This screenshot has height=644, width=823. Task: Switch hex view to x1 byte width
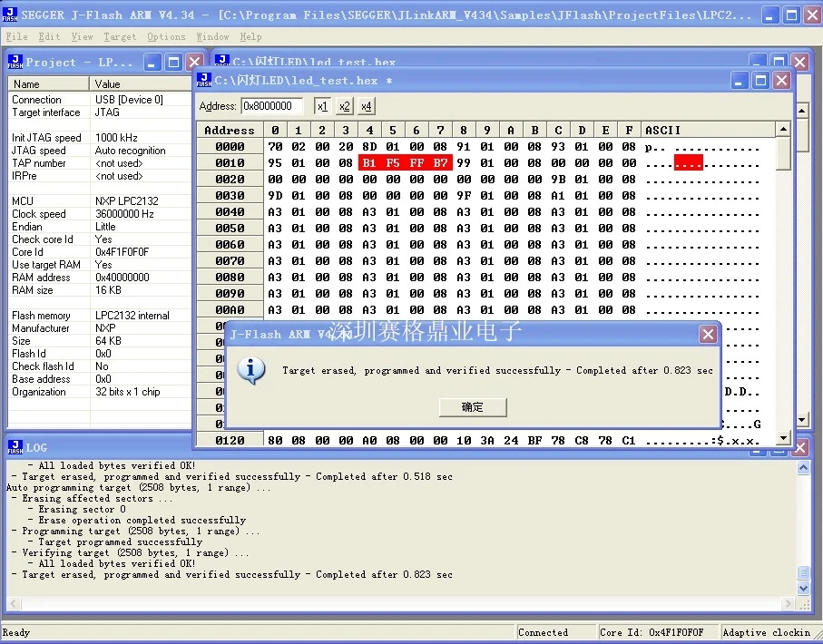[x=322, y=106]
